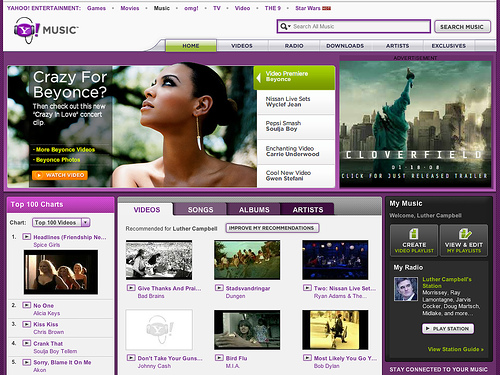Click video icon beside Bird Flu
500x375 pixels.
[x=219, y=358]
